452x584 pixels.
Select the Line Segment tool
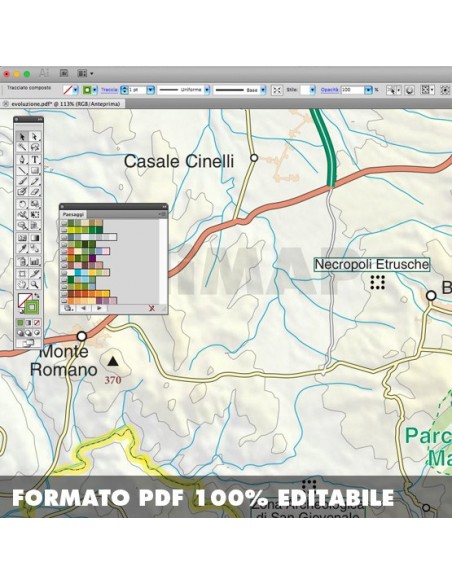[22, 171]
